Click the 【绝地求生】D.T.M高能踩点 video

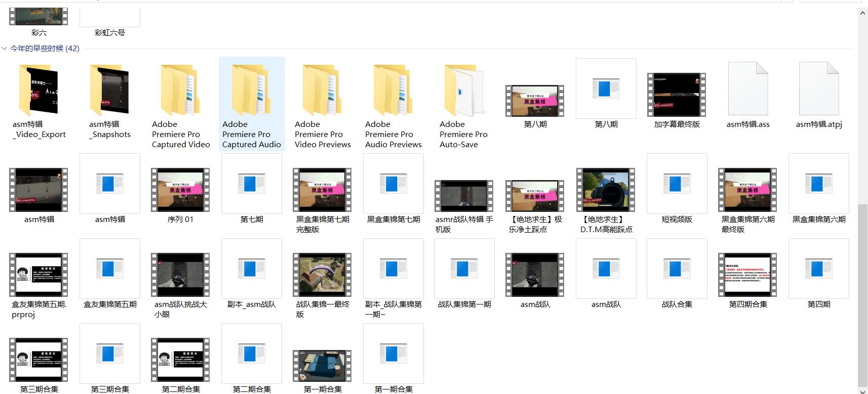(606, 190)
